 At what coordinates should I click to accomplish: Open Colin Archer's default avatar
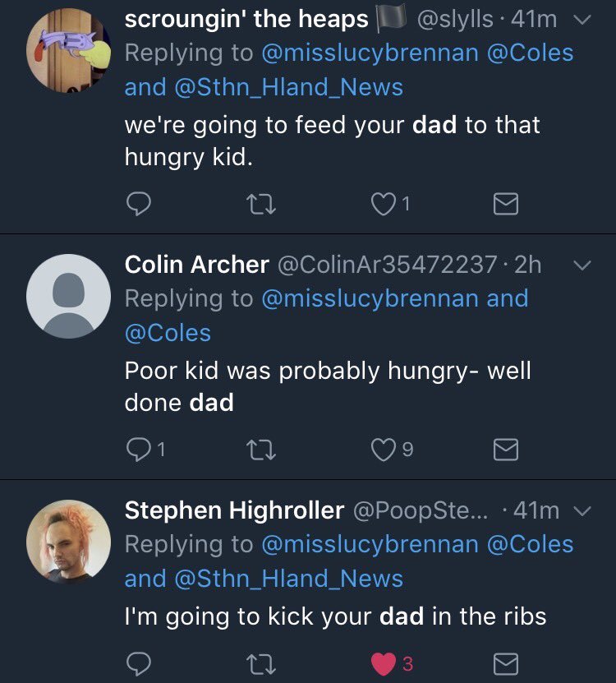[x=68, y=296]
